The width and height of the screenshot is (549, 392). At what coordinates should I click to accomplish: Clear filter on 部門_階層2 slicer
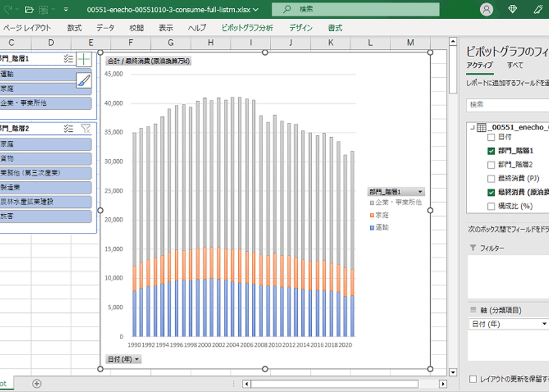86,128
